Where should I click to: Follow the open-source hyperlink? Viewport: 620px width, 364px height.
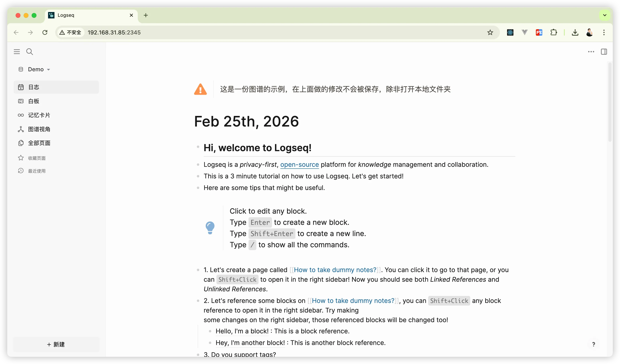click(299, 165)
